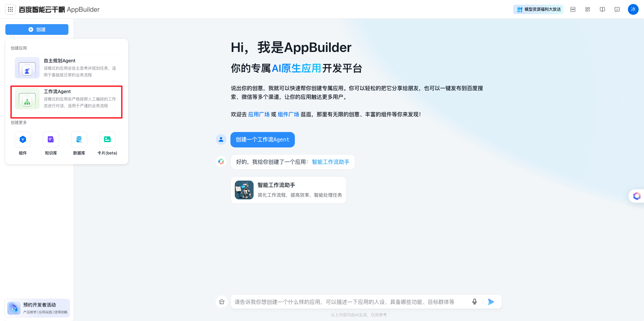Open the user avatar 冰
644x321 pixels.
point(633,9)
